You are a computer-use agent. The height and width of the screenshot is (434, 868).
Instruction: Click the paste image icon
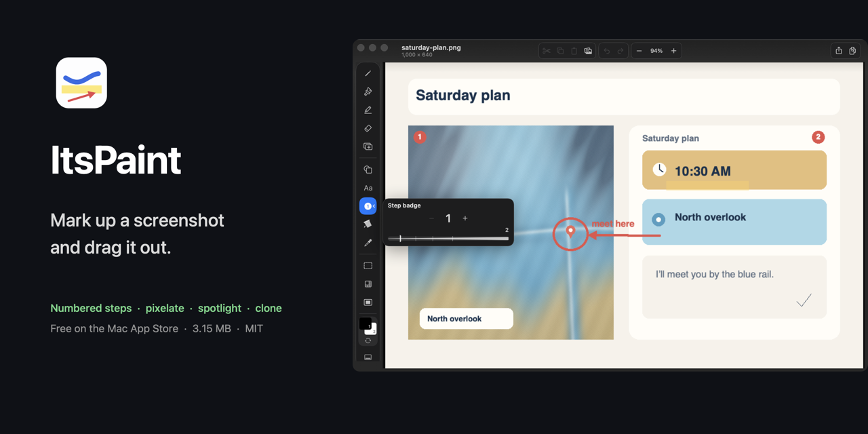point(588,51)
